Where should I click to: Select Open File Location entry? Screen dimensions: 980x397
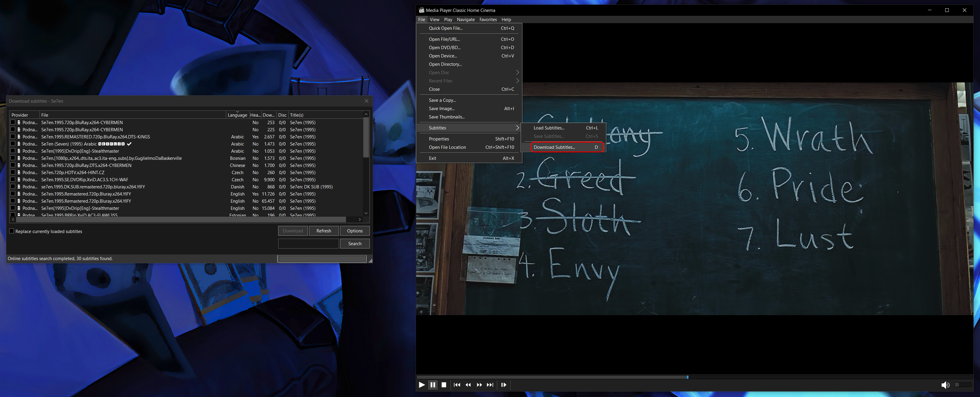coord(469,147)
